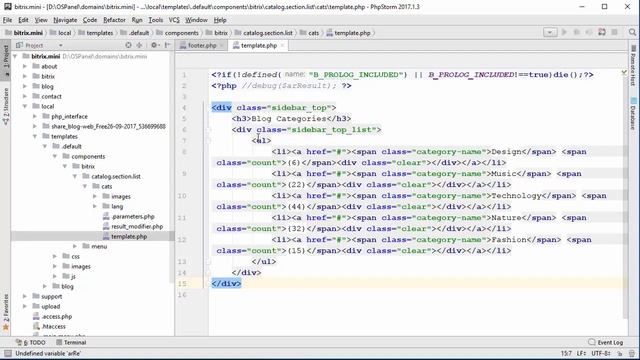Click the bitrix.mini breadcrumb in navigation bar
This screenshot has width=640, height=360.
point(24,33)
